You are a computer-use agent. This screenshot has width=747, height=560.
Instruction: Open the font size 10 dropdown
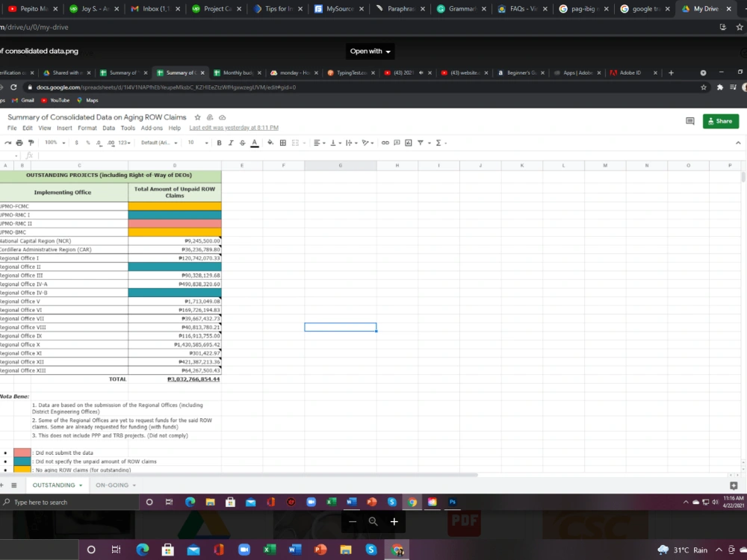(198, 143)
